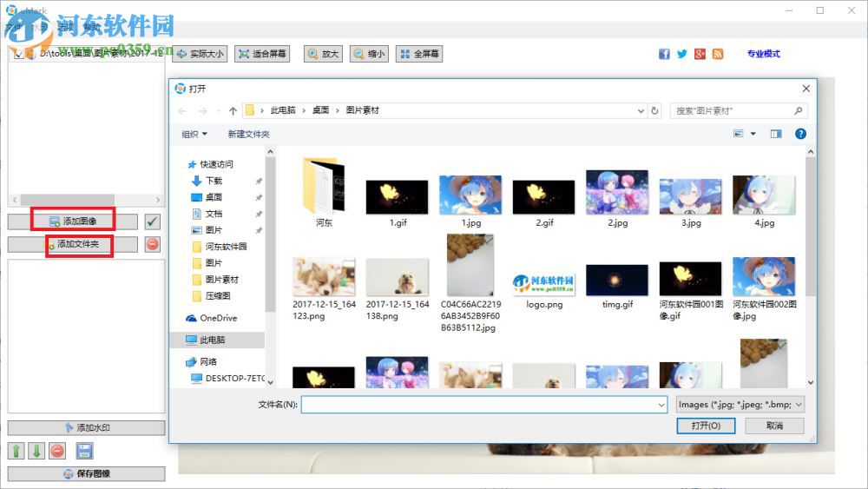Click the 添加水印 button

coord(86,427)
